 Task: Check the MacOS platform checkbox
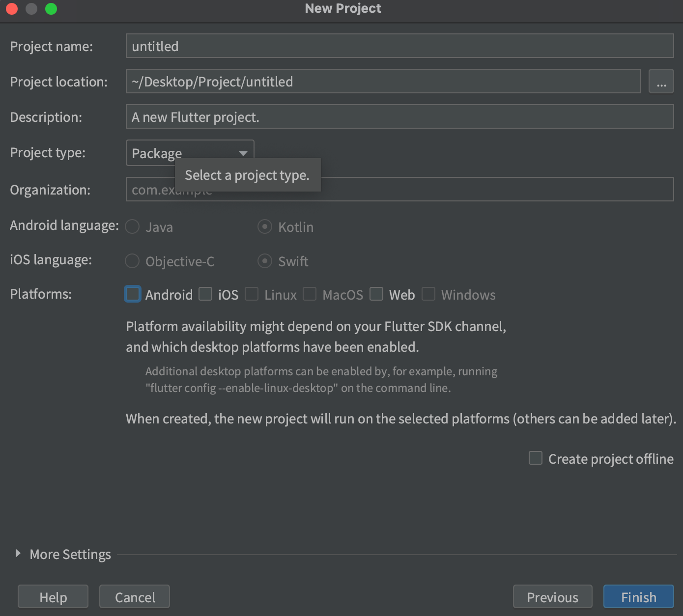click(310, 294)
